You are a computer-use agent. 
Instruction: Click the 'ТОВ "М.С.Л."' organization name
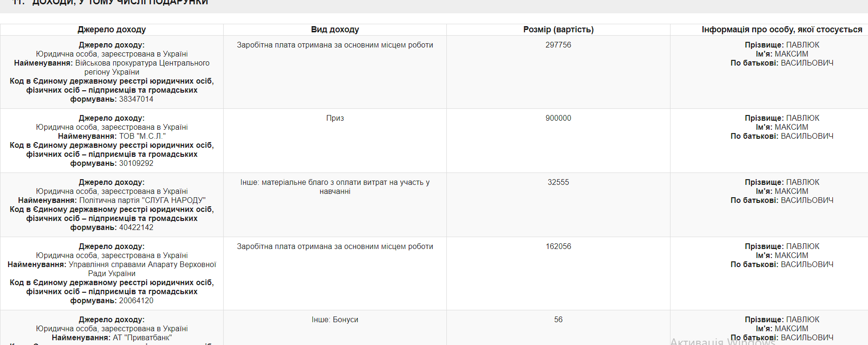click(x=142, y=136)
